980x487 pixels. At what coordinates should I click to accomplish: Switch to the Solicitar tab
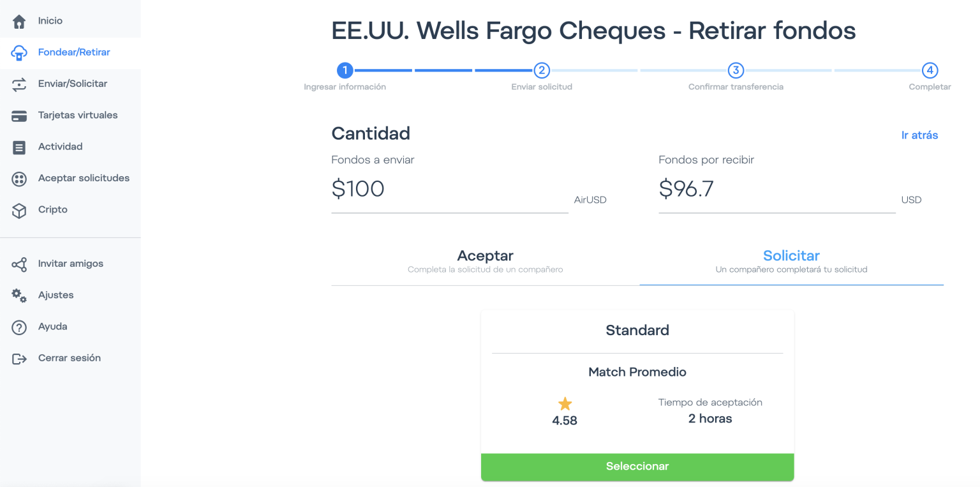(x=791, y=262)
